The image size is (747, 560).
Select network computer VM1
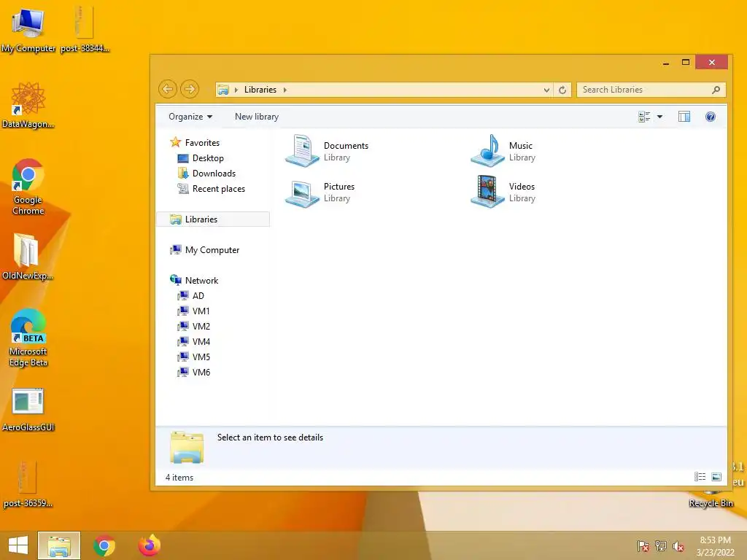click(201, 311)
